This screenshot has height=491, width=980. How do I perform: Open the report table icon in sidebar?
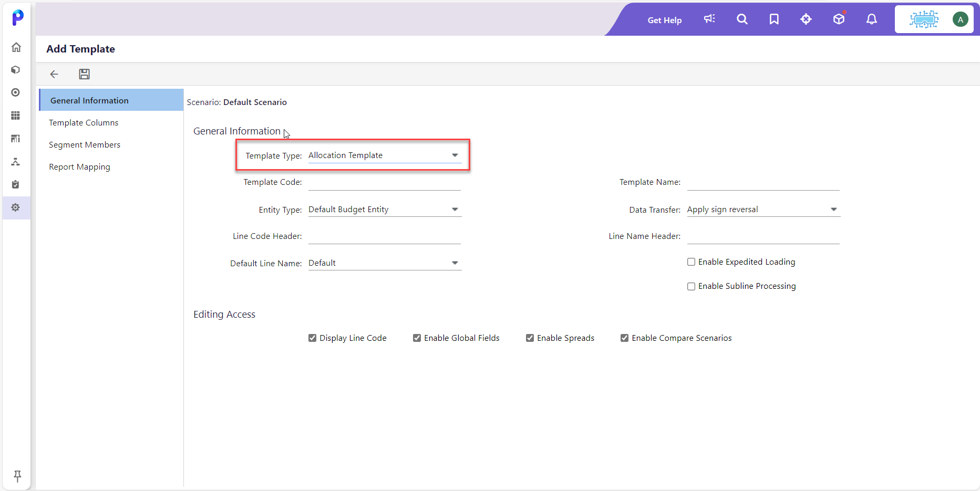click(x=16, y=139)
